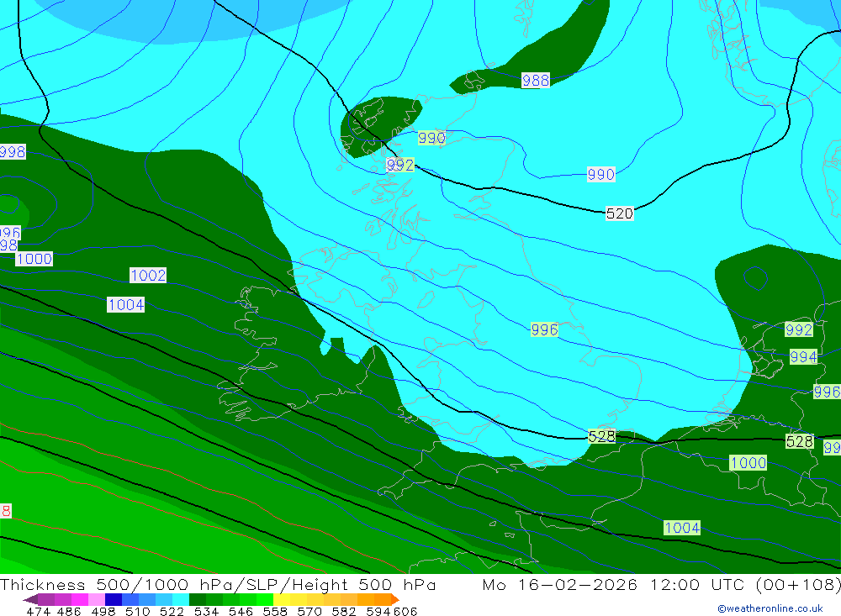The image size is (841, 616).
Task: Click the dark purple legend arrow swatch
Action: [x=30, y=599]
